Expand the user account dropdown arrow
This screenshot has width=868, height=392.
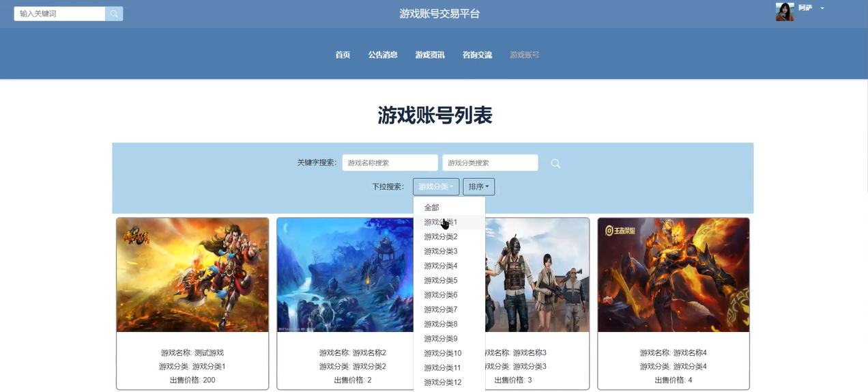coord(822,8)
